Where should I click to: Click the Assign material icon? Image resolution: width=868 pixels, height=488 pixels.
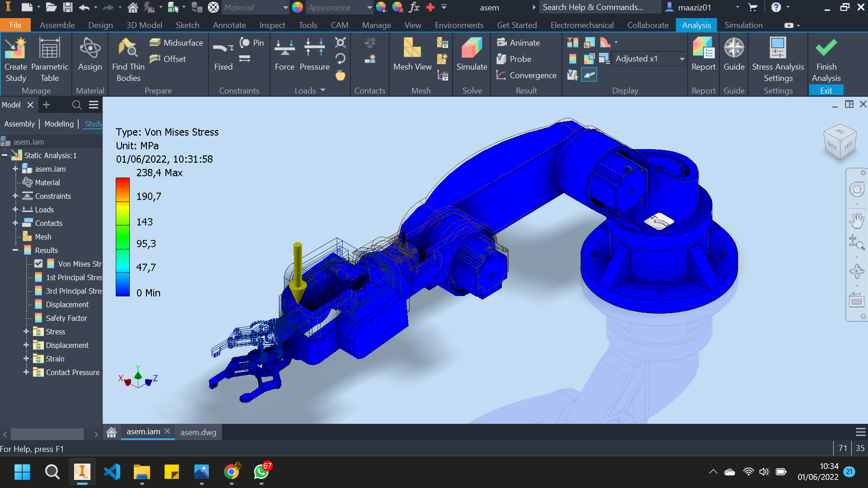[x=90, y=54]
